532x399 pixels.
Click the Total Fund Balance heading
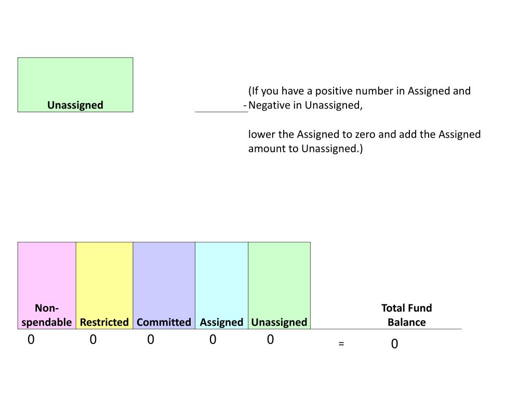coord(406,315)
